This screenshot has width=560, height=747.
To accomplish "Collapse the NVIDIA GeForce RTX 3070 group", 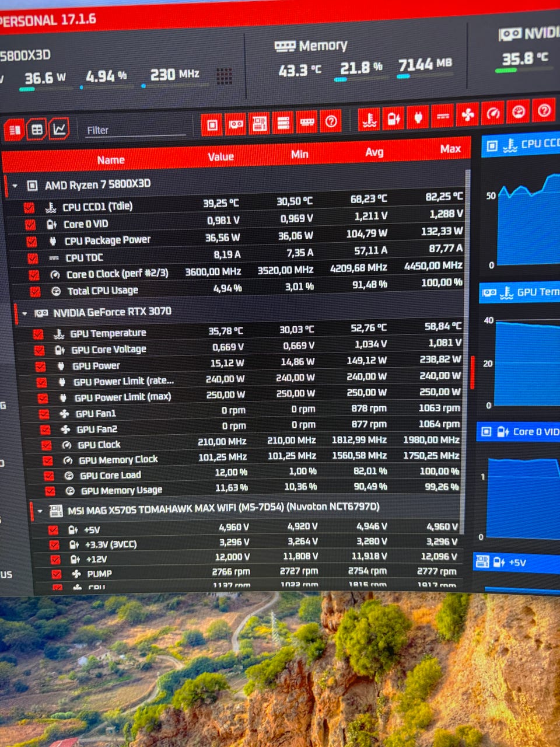I will pyautogui.click(x=24, y=313).
